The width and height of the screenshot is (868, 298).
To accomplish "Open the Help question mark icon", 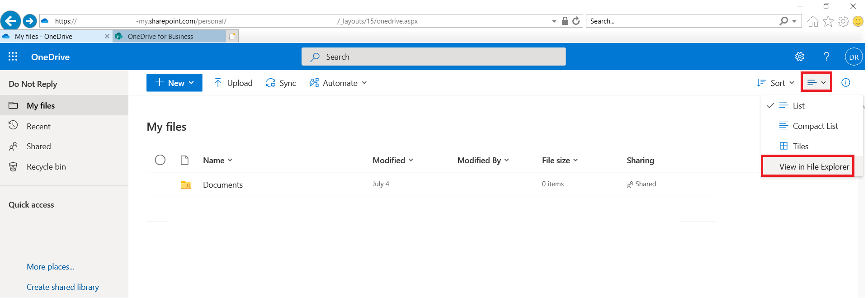I will [826, 57].
